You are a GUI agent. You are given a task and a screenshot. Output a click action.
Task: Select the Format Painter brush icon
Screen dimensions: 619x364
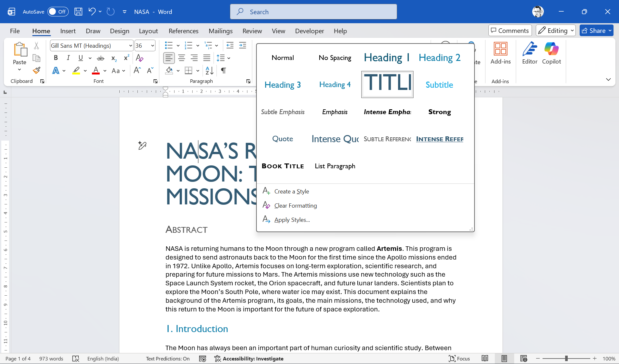[x=36, y=70]
